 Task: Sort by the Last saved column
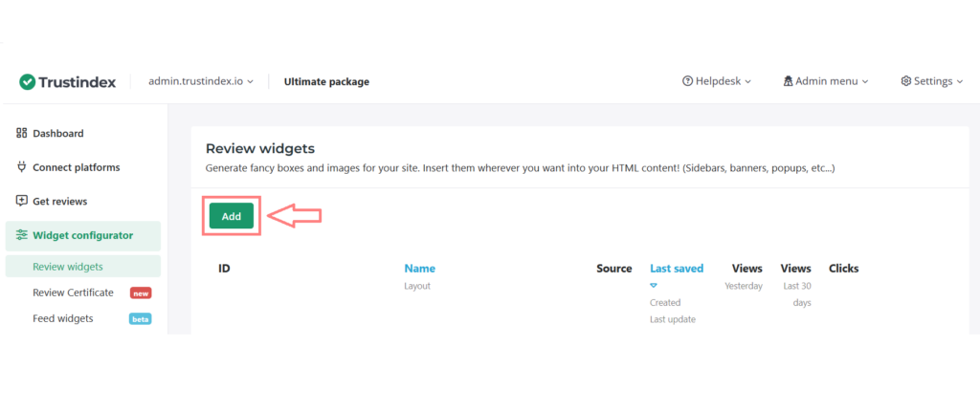pos(677,269)
